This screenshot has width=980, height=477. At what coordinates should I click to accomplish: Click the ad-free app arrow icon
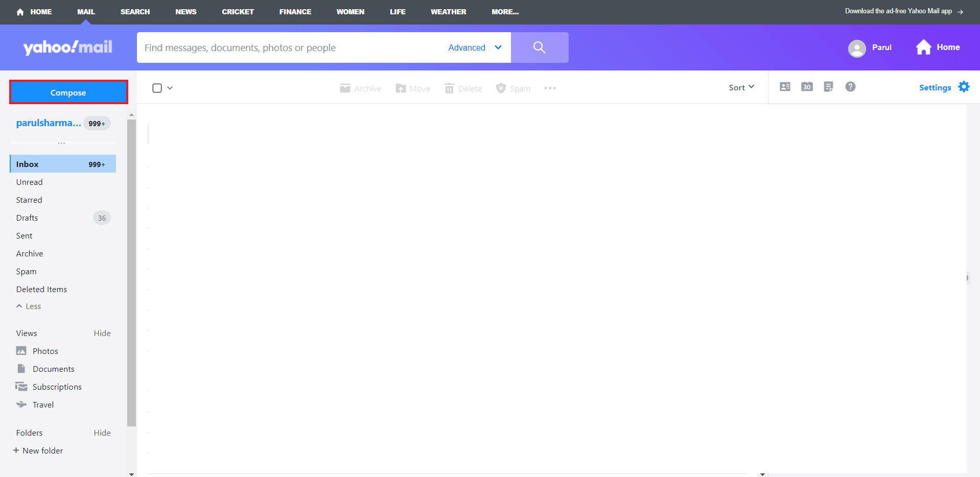coord(960,12)
